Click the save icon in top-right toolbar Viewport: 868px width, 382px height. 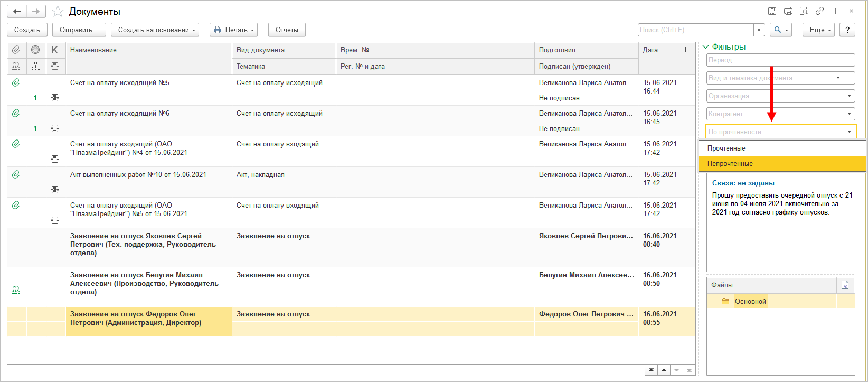coord(772,11)
